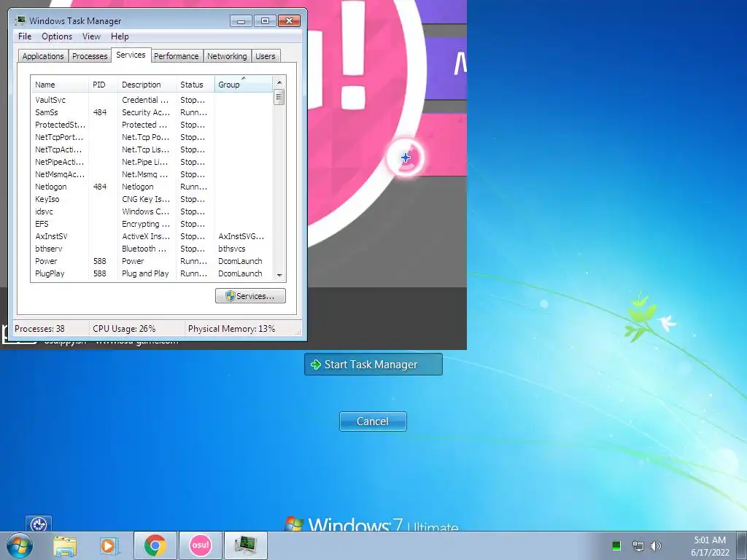Select the bthserv service row
The height and width of the screenshot is (560, 747).
coord(152,249)
